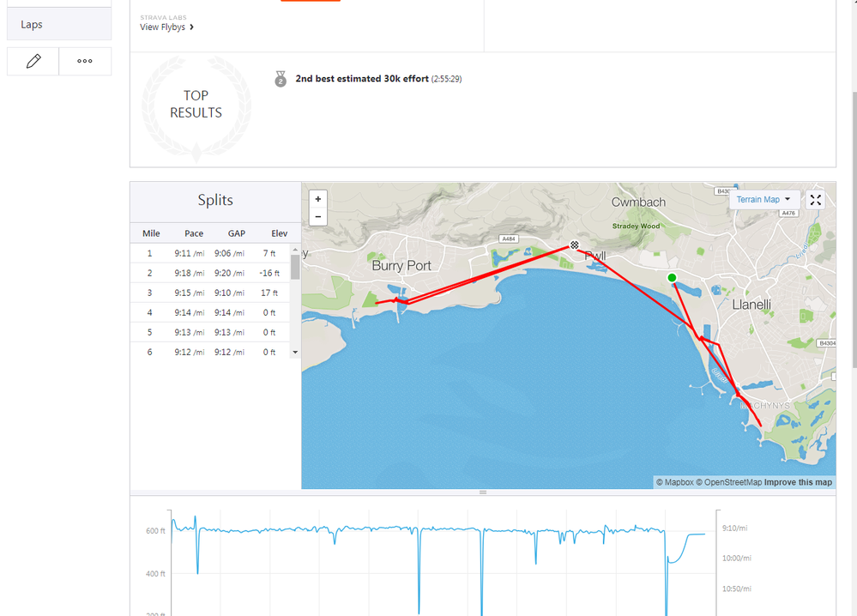Click the Burry Port label on map
Image resolution: width=857 pixels, height=616 pixels.
[x=401, y=266]
